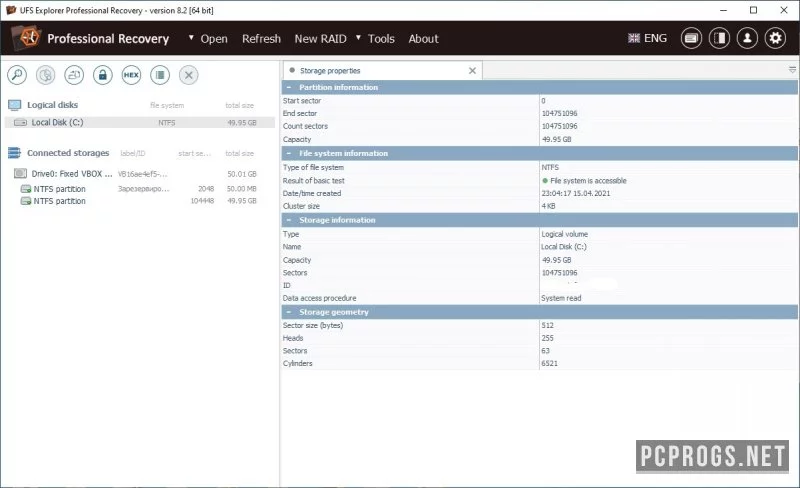The image size is (800, 488).
Task: Click New RAID in the top menu
Action: [320, 39]
